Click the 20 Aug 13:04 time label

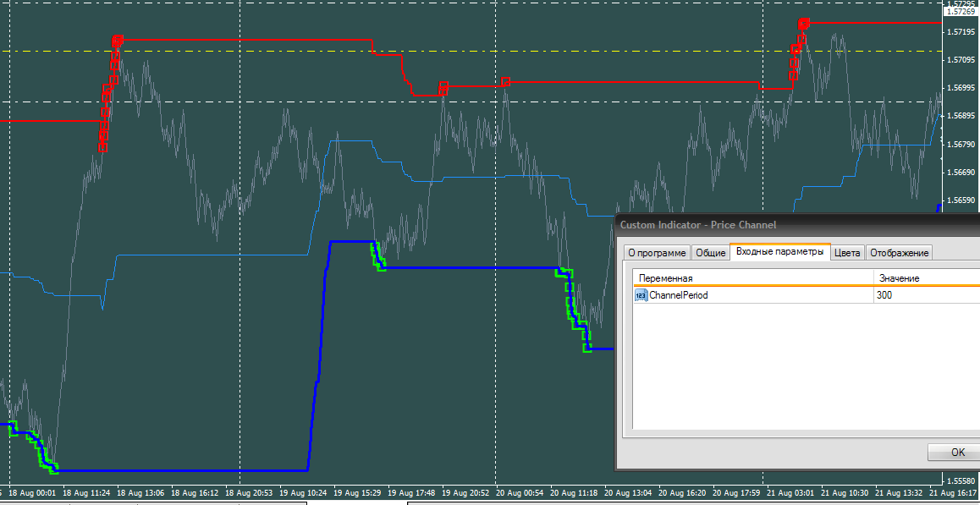(x=628, y=492)
